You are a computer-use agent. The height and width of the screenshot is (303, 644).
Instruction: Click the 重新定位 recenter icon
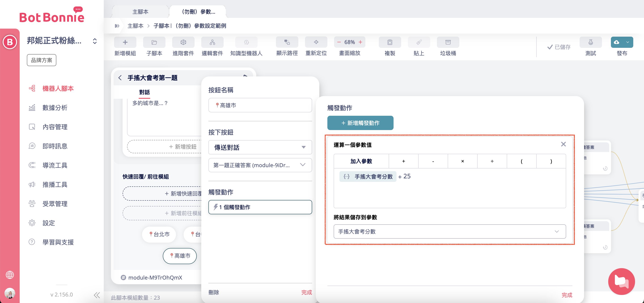click(316, 42)
